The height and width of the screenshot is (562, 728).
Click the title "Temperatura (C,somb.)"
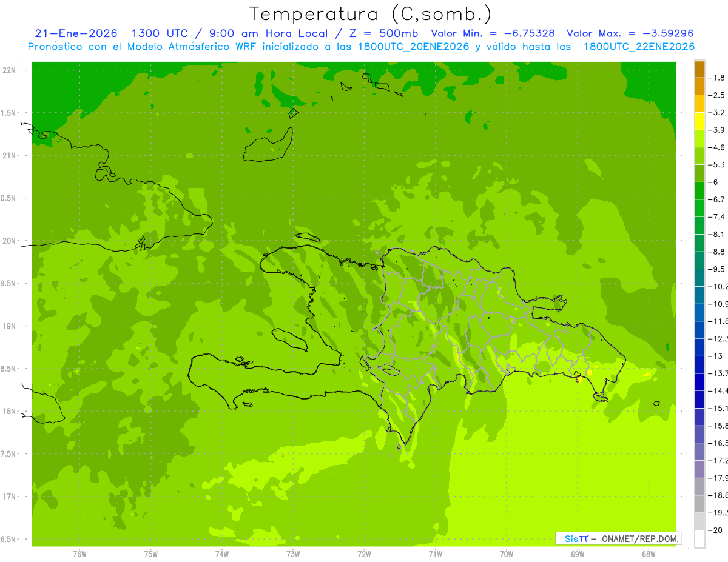click(x=370, y=13)
